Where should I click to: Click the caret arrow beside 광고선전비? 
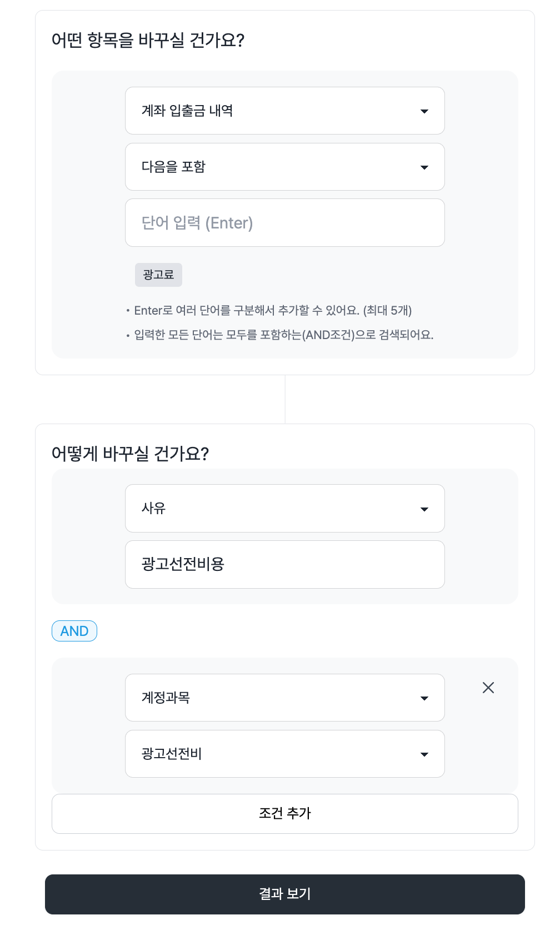(x=424, y=754)
